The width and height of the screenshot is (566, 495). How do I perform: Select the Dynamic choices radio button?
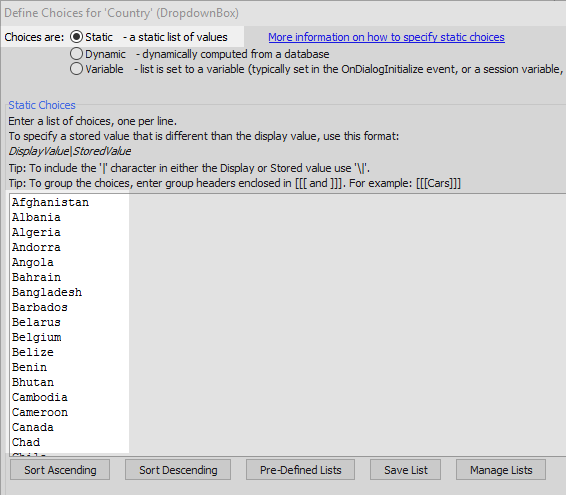tap(76, 54)
